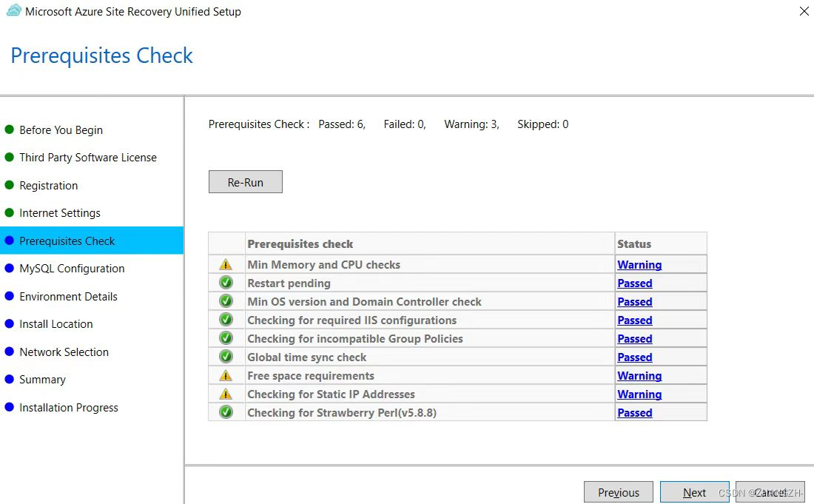The width and height of the screenshot is (814, 504).
Task: Go to Third Party Software License step
Action: (88, 158)
